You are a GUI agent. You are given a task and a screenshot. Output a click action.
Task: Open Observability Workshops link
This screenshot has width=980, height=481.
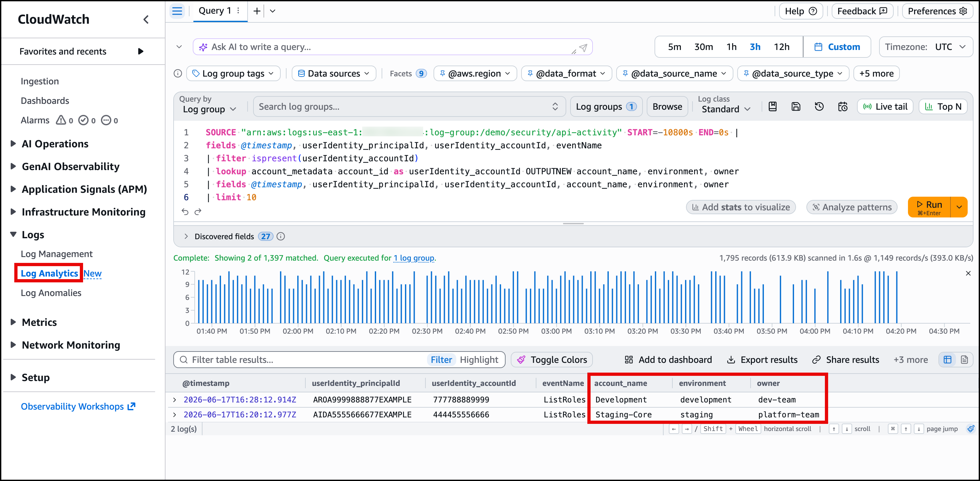[78, 406]
